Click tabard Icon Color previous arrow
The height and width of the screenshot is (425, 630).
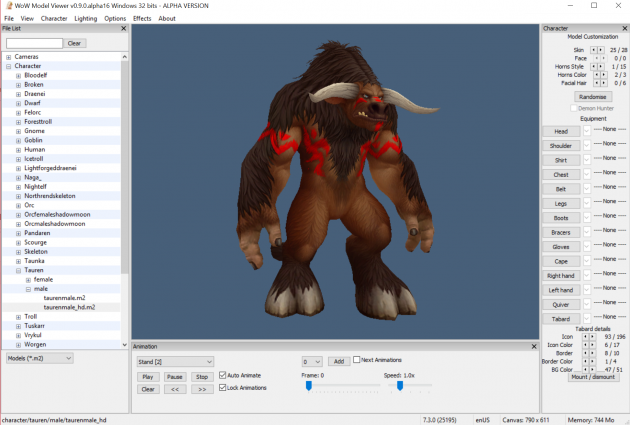click(x=585, y=345)
